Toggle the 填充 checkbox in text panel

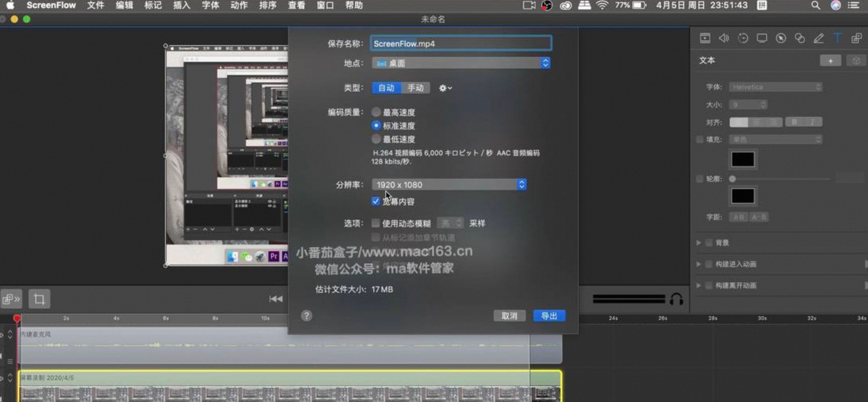click(700, 139)
